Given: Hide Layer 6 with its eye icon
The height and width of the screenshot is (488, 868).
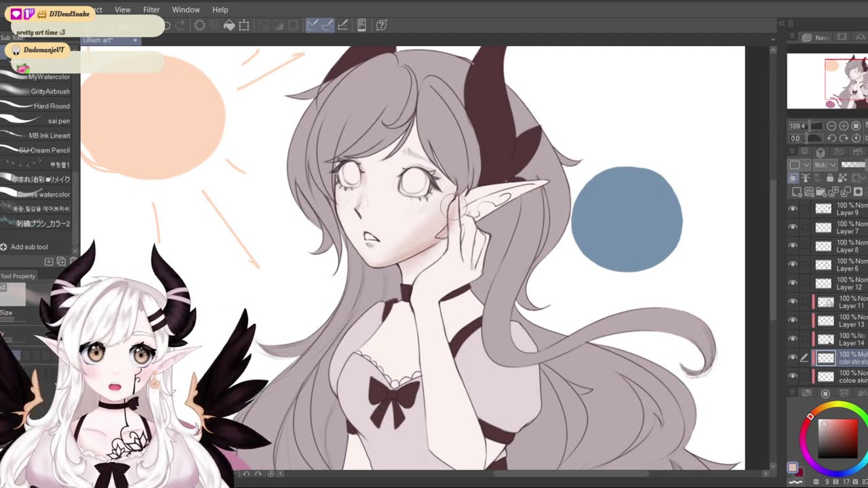Looking at the screenshot, I should coord(793,264).
